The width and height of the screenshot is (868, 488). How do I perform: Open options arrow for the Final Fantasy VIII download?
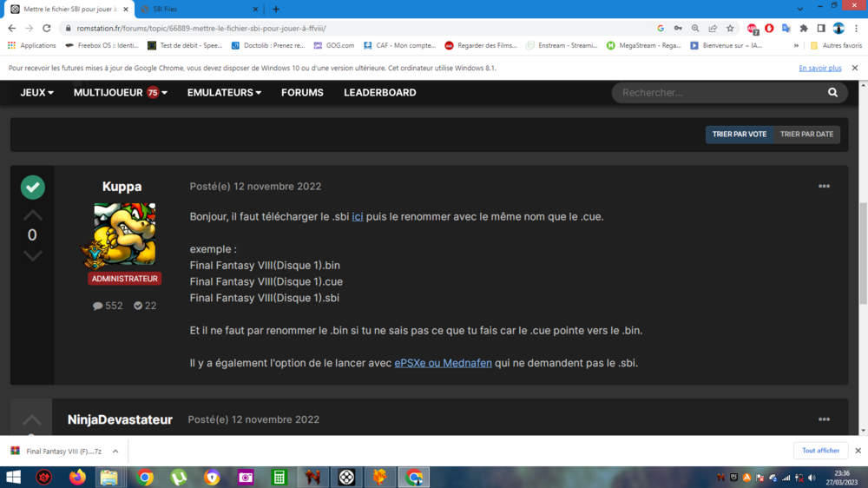pyautogui.click(x=115, y=452)
